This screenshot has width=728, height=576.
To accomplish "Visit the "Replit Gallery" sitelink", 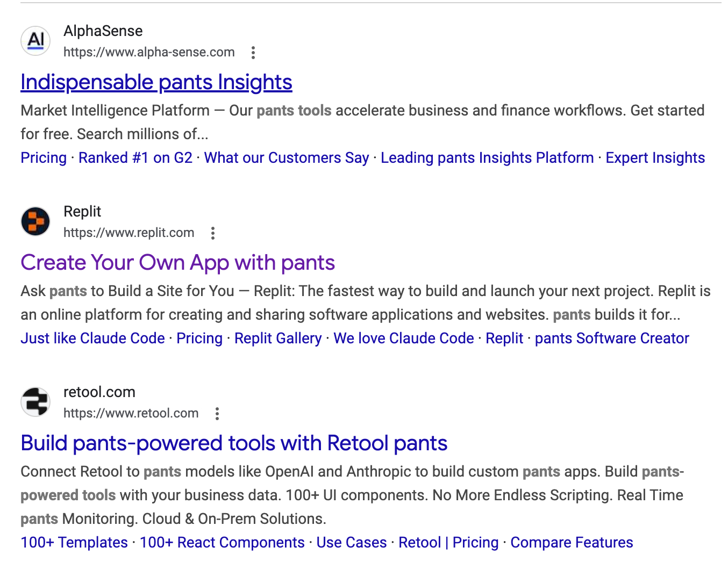I will click(x=278, y=339).
